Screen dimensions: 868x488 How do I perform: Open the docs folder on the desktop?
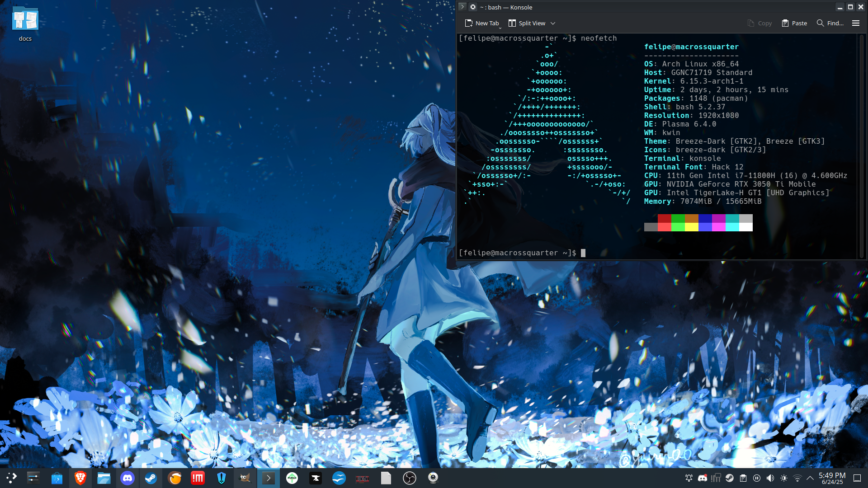pyautogui.click(x=25, y=24)
